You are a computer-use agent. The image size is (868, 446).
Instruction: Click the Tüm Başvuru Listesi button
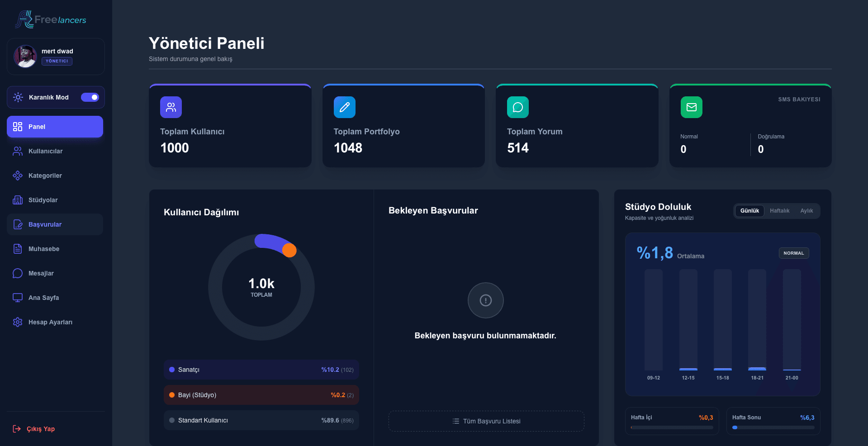[486, 421]
